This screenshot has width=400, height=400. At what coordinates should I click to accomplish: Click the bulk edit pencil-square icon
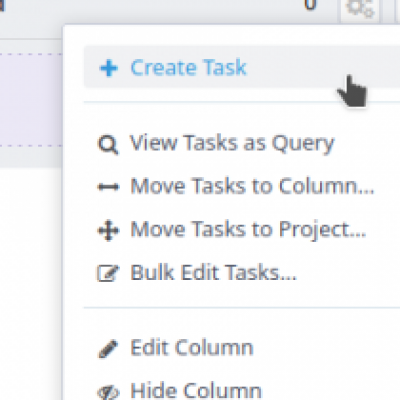click(x=108, y=273)
